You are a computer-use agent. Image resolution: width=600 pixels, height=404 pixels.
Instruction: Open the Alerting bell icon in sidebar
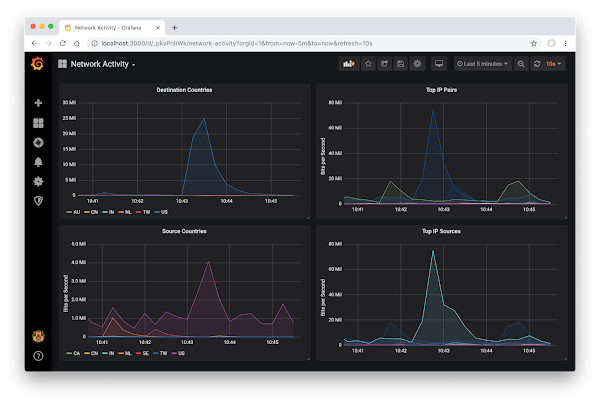[x=38, y=162]
